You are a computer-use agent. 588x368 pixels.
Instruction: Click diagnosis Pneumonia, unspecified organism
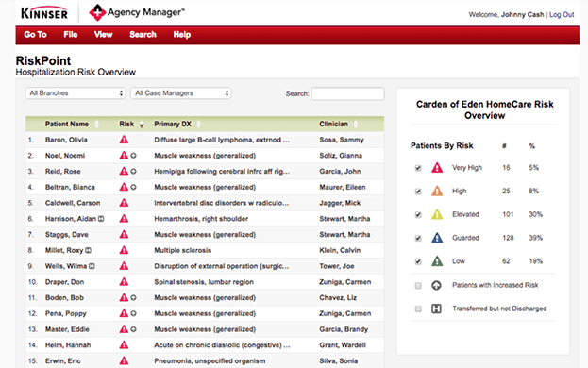point(210,360)
